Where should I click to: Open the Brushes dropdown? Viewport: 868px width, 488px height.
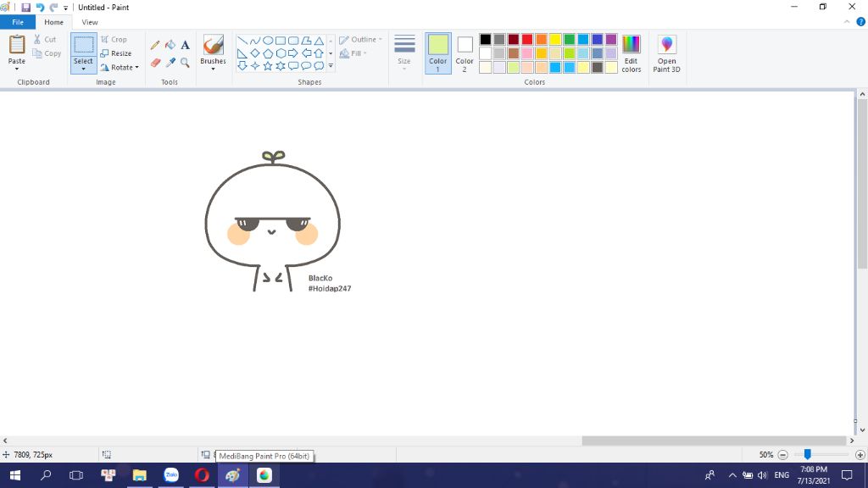coord(213,69)
